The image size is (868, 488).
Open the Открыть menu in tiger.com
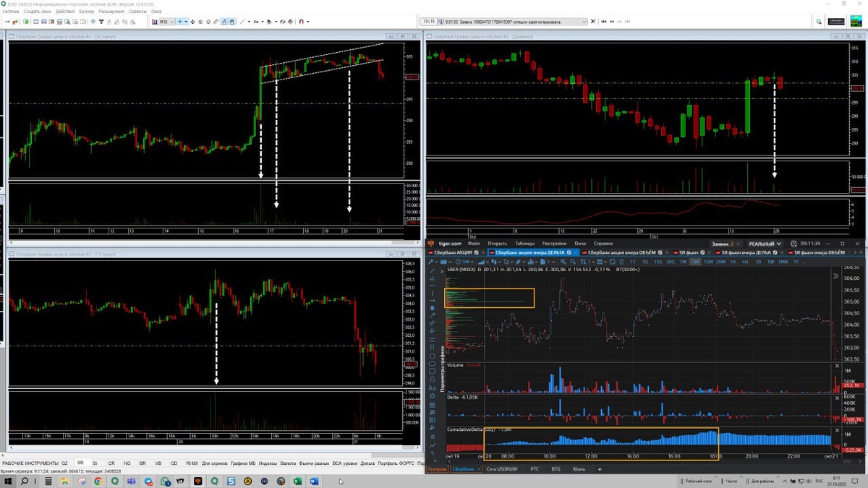pos(497,244)
